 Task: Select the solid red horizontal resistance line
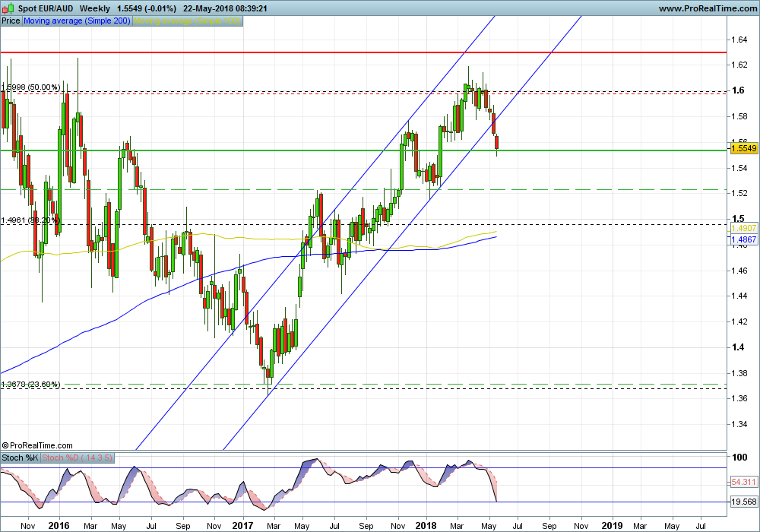363,52
